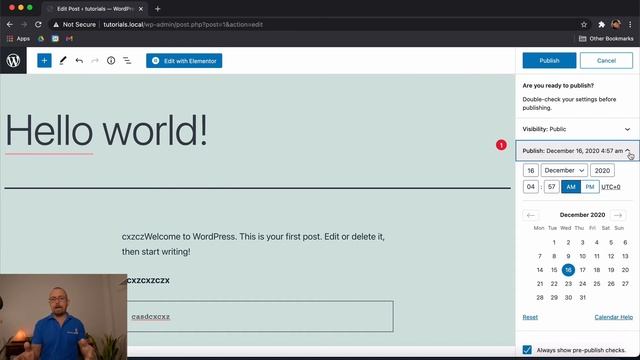Cancel the publish panel
The image size is (640, 360).
coord(606,60)
